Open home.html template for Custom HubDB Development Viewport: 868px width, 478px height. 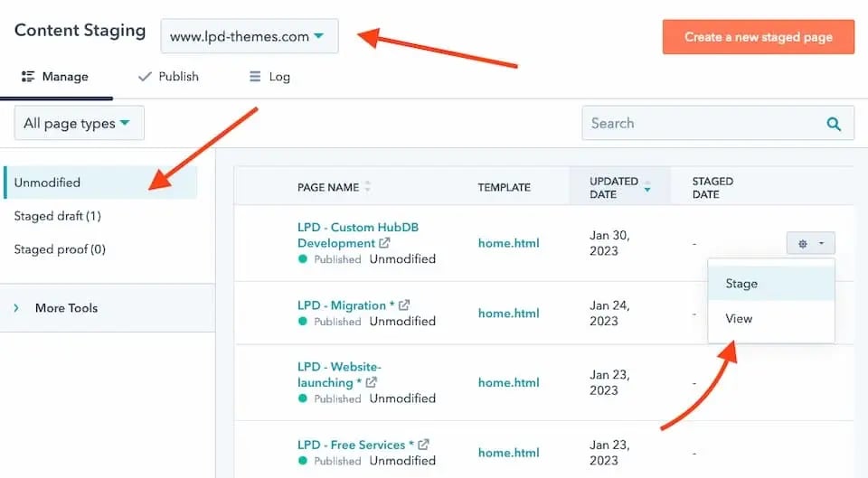pyautogui.click(x=509, y=243)
